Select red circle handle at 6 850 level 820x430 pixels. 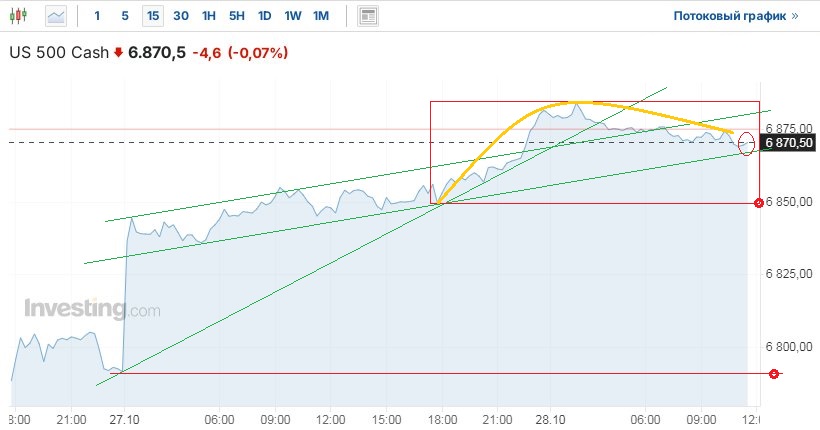[x=758, y=203]
